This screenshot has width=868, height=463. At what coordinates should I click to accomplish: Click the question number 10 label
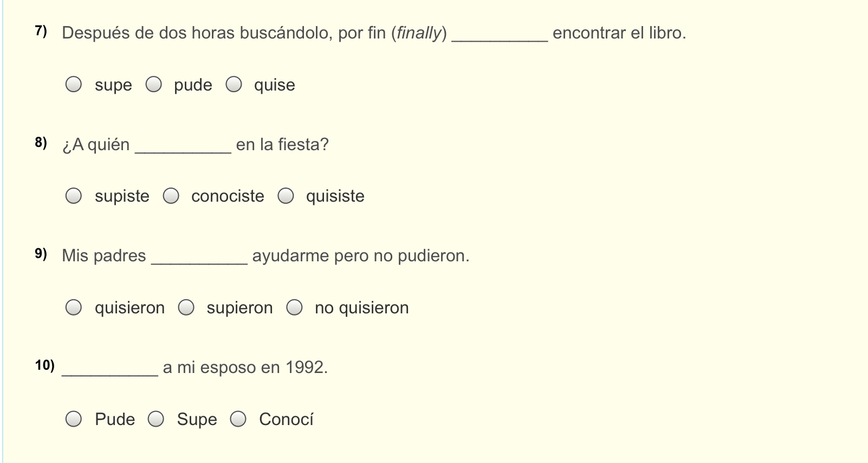coord(45,365)
